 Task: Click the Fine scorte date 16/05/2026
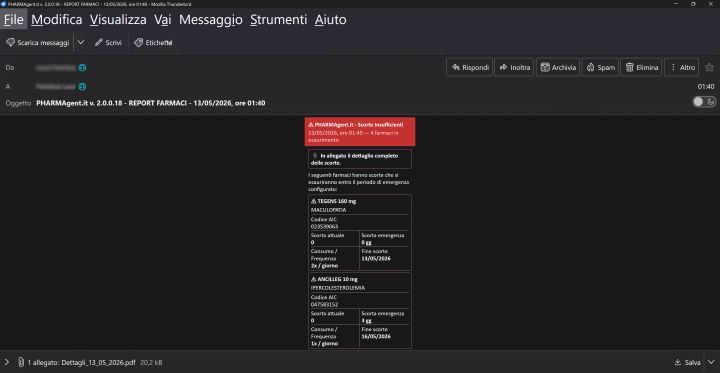click(x=376, y=336)
